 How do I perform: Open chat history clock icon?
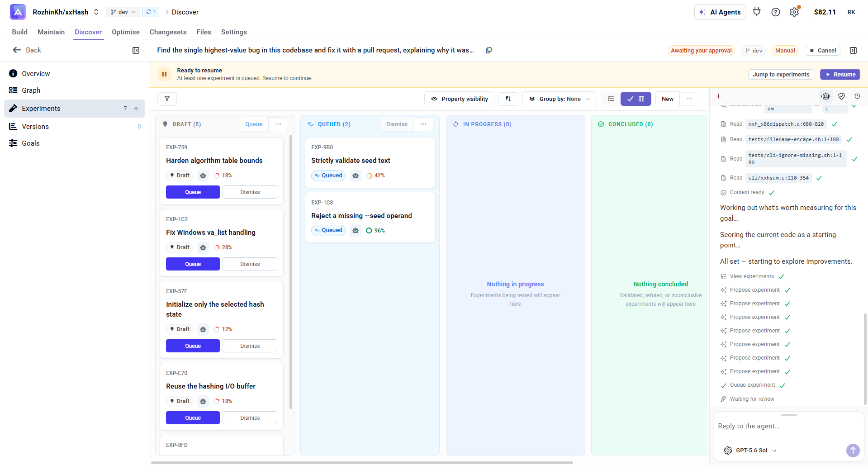(x=857, y=96)
